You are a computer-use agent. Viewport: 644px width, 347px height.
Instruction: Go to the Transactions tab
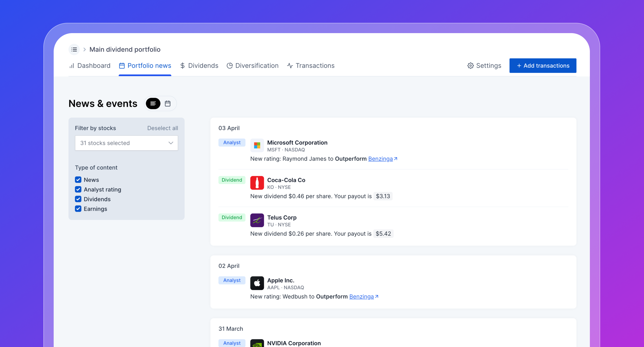pos(311,66)
